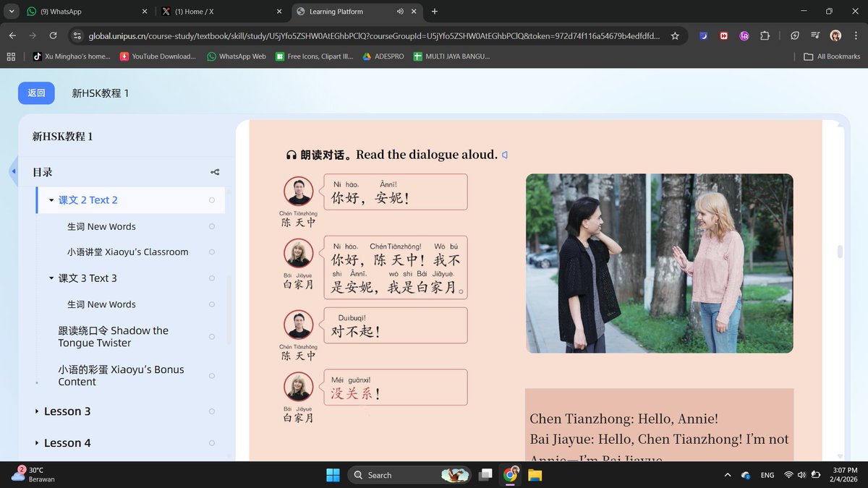
Task: Open the media control music icon
Action: (815, 35)
